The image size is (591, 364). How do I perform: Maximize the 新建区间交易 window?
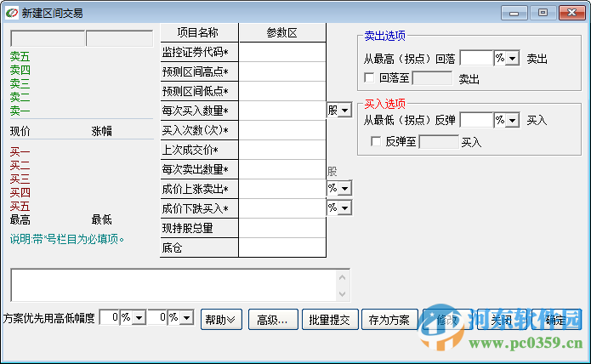543,13
